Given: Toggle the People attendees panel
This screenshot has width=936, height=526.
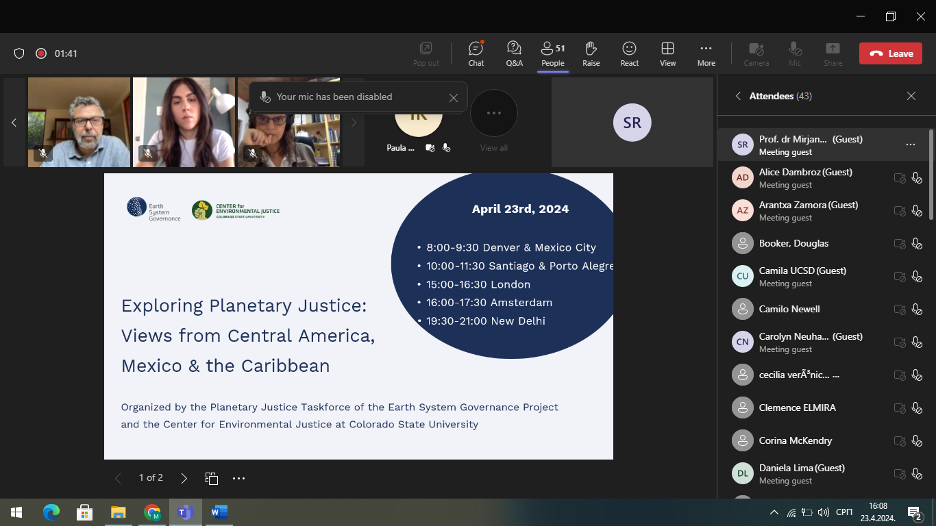Looking at the screenshot, I should click(552, 52).
